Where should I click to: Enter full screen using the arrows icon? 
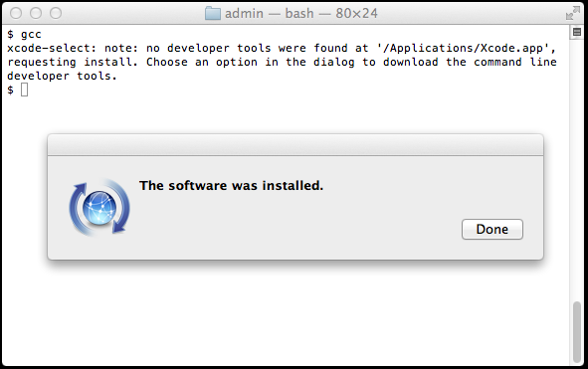click(573, 14)
